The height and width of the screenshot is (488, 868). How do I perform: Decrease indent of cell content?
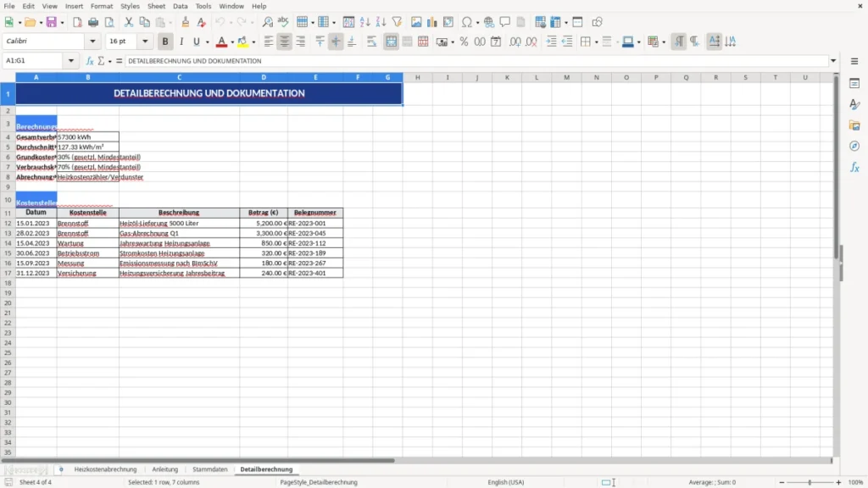[567, 42]
